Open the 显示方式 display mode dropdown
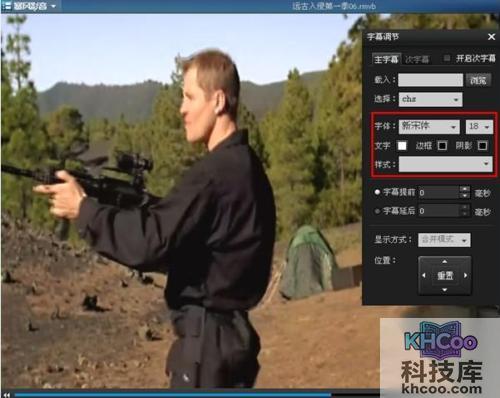 444,240
